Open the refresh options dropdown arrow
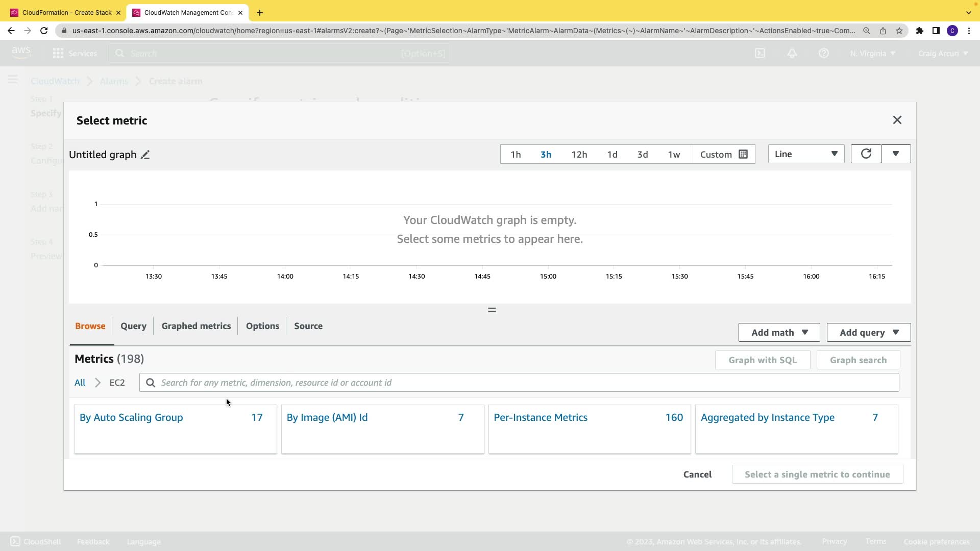Viewport: 980px width, 551px height. [895, 154]
